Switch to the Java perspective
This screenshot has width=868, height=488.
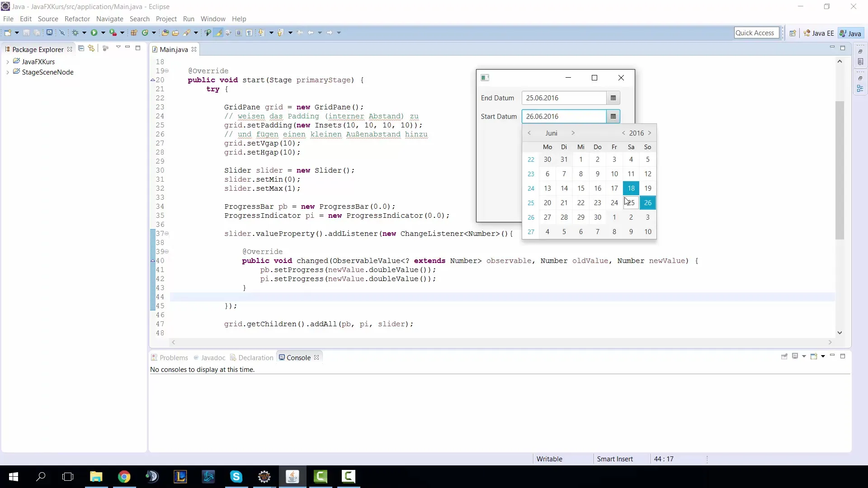[850, 33]
